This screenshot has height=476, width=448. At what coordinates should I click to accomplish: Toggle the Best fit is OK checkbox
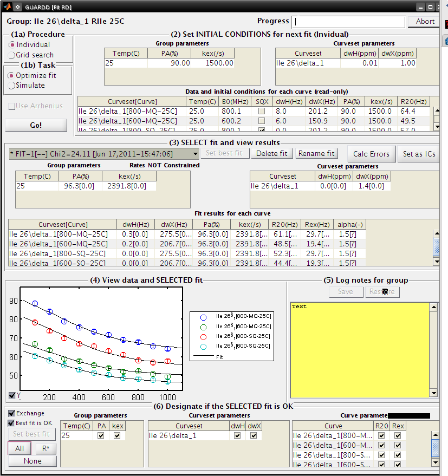[x=11, y=423]
